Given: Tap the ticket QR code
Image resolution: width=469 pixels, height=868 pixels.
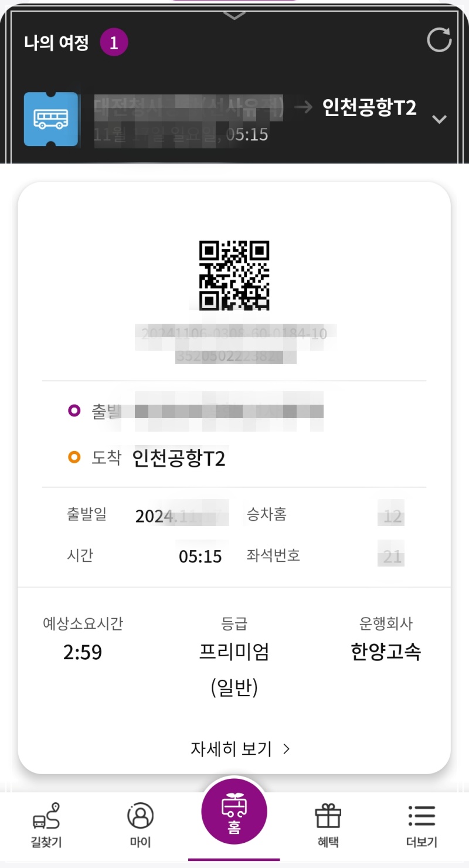Looking at the screenshot, I should click(235, 276).
